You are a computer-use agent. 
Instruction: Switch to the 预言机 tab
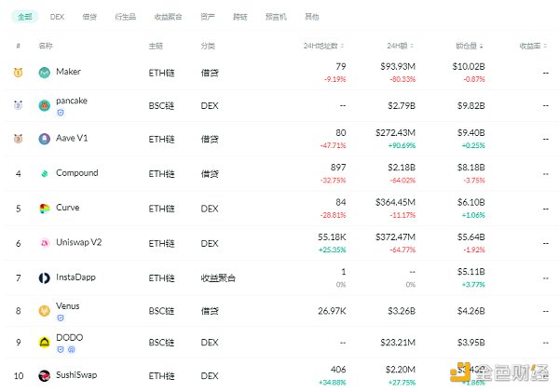coord(276,17)
